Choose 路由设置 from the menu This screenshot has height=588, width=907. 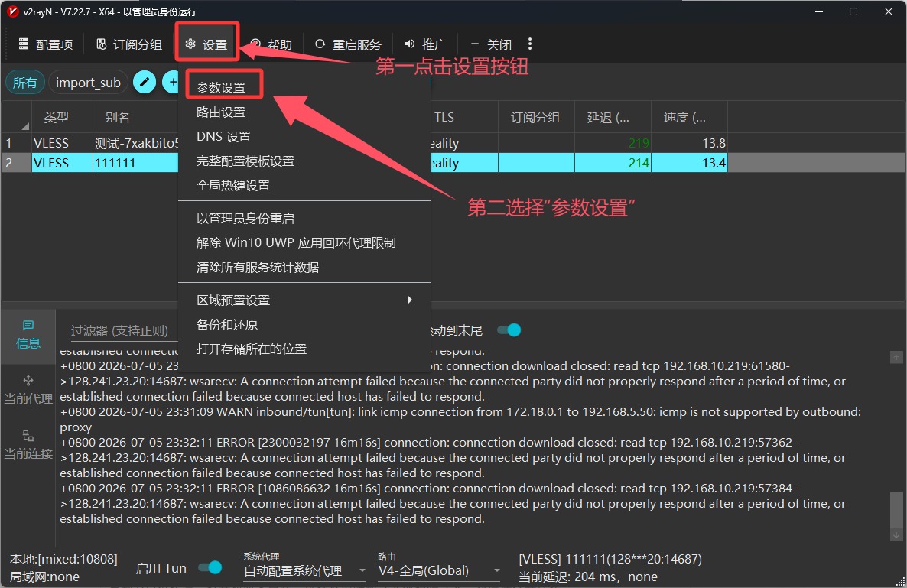click(221, 112)
